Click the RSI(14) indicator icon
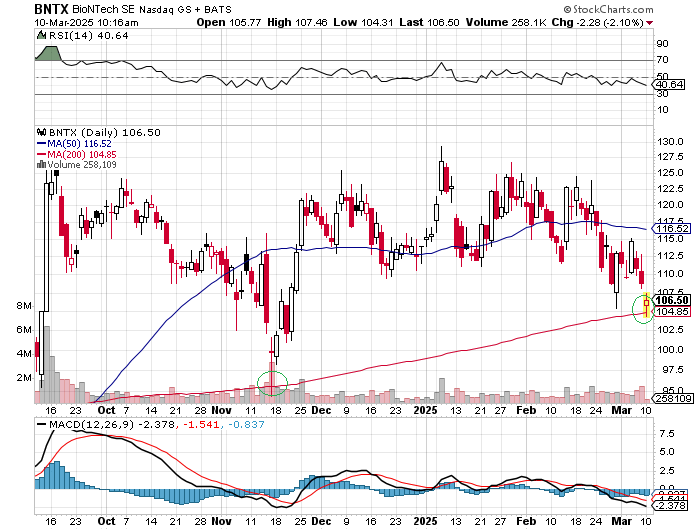This screenshot has width=700, height=530. 41,35
